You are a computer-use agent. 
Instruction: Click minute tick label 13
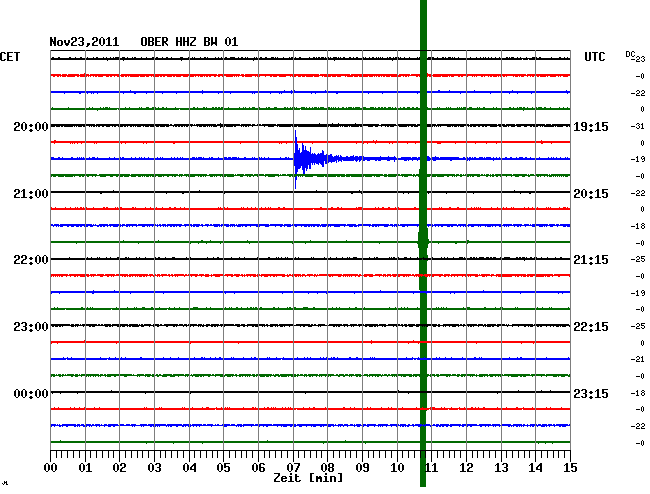click(x=501, y=468)
